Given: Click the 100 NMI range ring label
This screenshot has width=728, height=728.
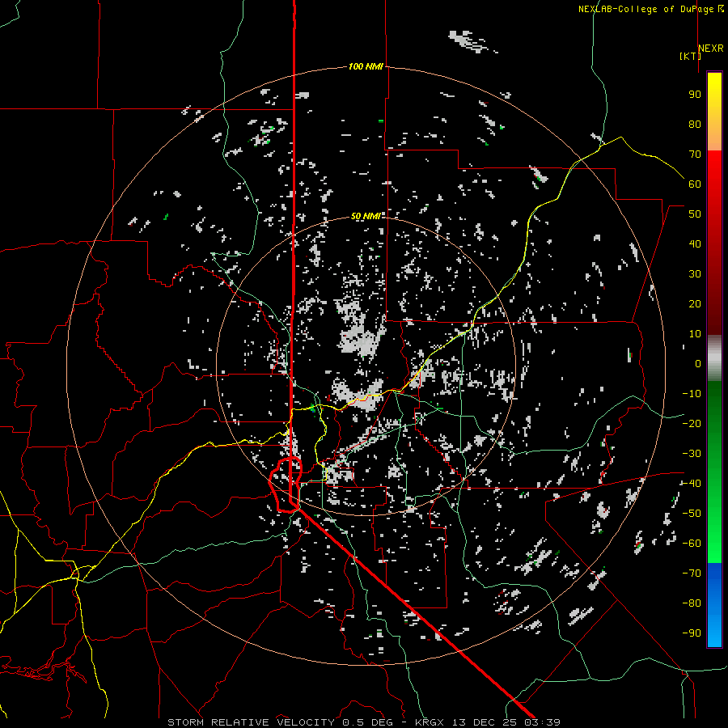Looking at the screenshot, I should (366, 67).
